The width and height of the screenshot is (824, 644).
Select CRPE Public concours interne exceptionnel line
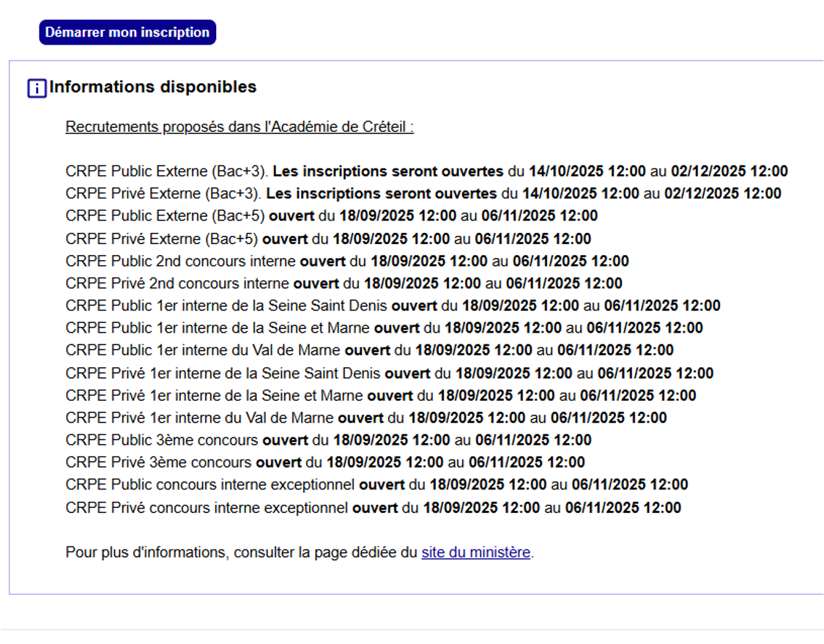pyautogui.click(x=376, y=484)
